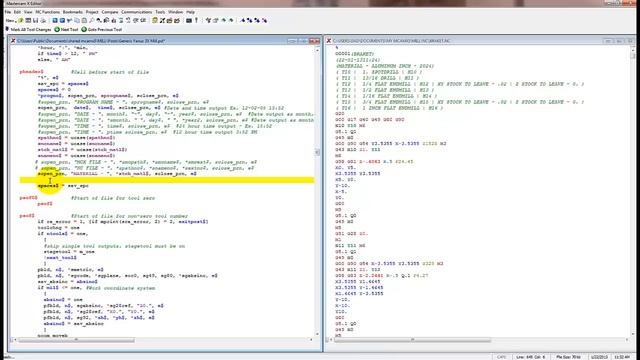Click the G00 G17 G40 G49 G80 G90 line
The height and width of the screenshot is (360, 640).
click(x=370, y=120)
